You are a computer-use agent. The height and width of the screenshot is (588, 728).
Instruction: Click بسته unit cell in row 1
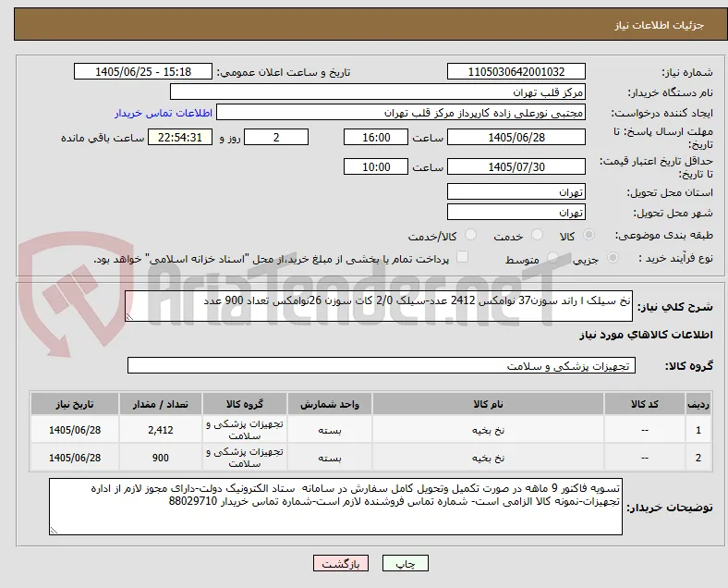point(330,430)
